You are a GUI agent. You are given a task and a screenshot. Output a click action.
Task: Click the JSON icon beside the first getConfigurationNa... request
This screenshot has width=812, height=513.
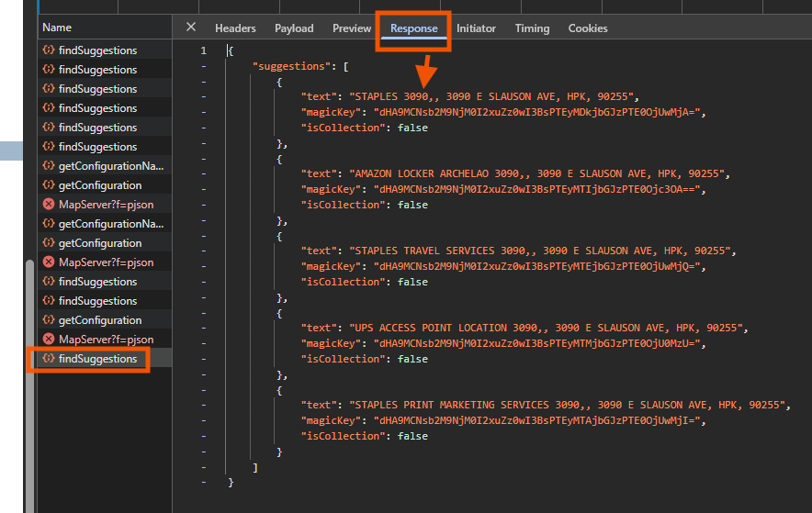49,166
